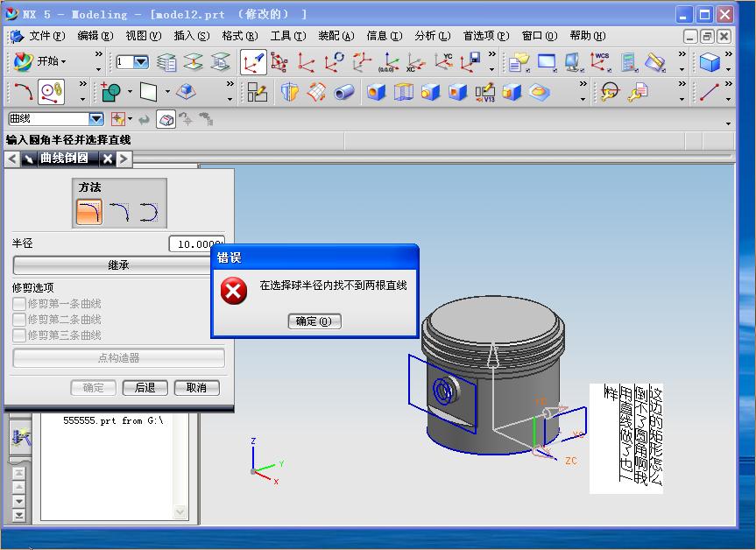The width and height of the screenshot is (756, 550).
Task: Click the scroll-down arrow in the history list
Action: tap(180, 511)
